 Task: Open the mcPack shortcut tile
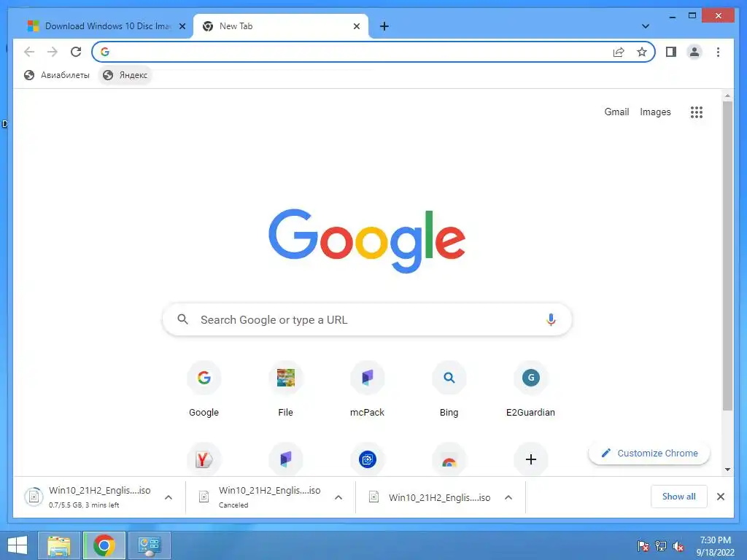(x=368, y=389)
